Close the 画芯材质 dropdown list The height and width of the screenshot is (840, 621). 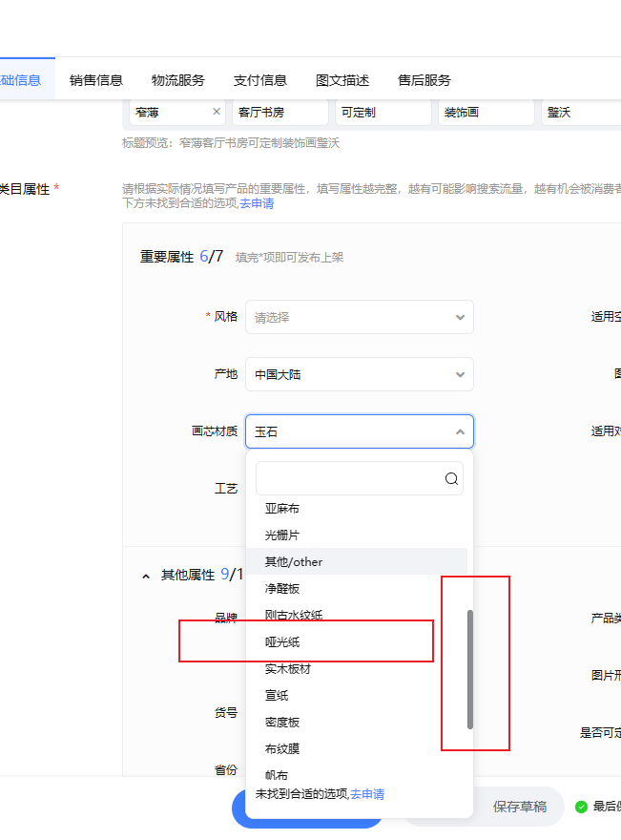460,431
